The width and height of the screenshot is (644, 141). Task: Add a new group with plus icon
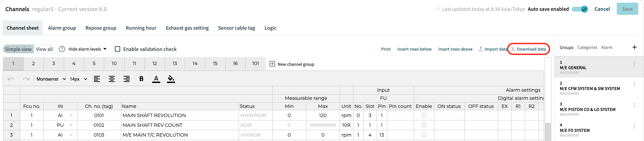pyautogui.click(x=635, y=47)
